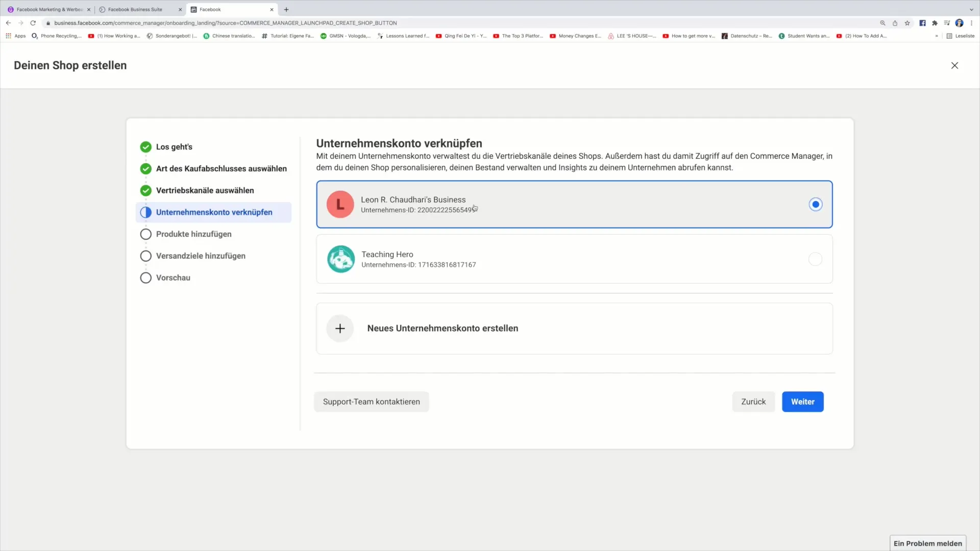Toggle the Teaching Hero radio button
This screenshot has width=980, height=551.
tap(816, 259)
